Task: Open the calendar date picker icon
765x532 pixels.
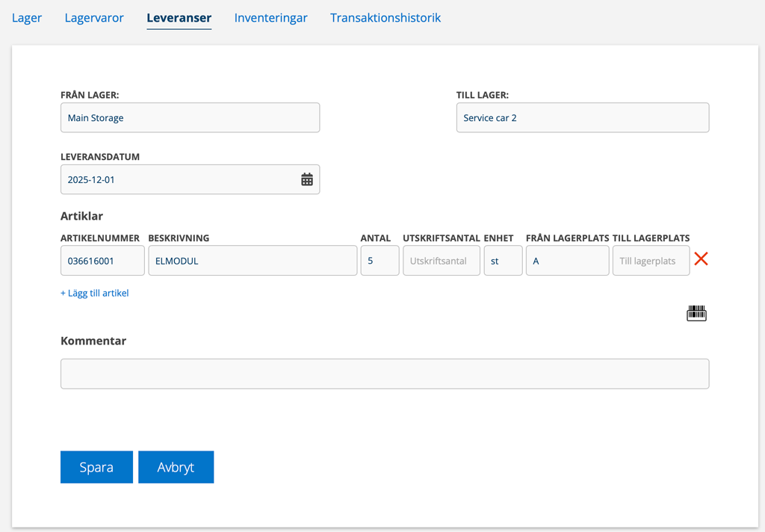Action: pyautogui.click(x=306, y=179)
